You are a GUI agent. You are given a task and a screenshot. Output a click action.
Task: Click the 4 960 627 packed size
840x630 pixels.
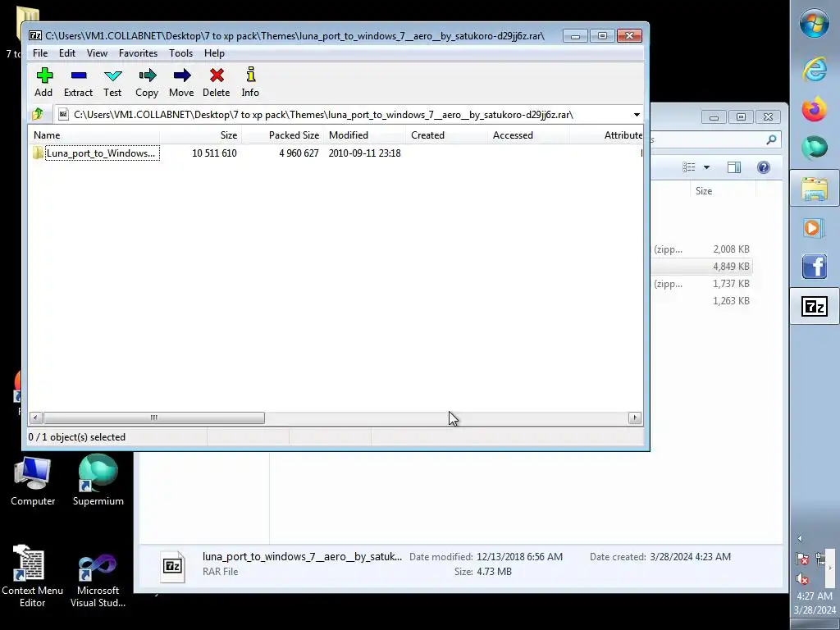pyautogui.click(x=299, y=153)
